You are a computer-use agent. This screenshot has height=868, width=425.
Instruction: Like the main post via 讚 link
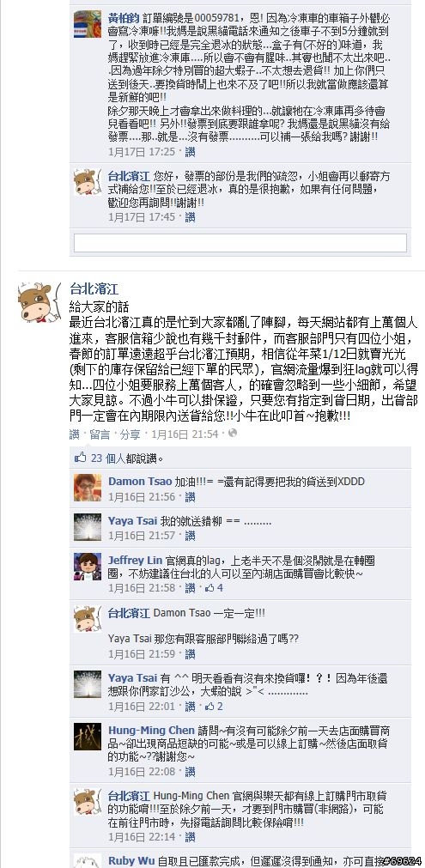[74, 434]
